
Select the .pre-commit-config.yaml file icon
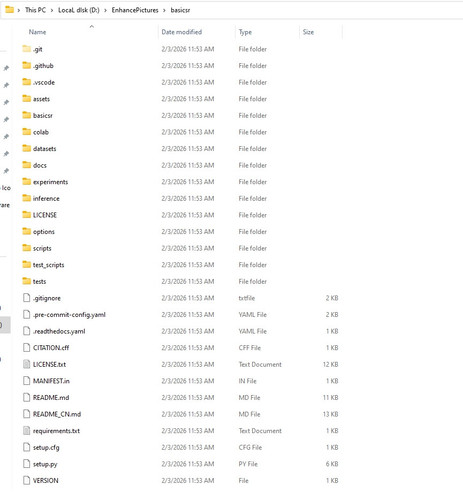27,314
